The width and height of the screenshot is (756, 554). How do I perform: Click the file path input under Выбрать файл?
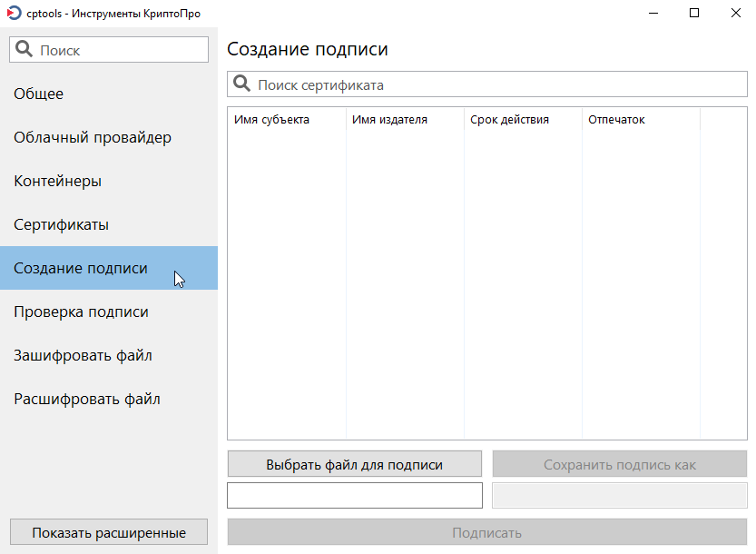coord(354,495)
